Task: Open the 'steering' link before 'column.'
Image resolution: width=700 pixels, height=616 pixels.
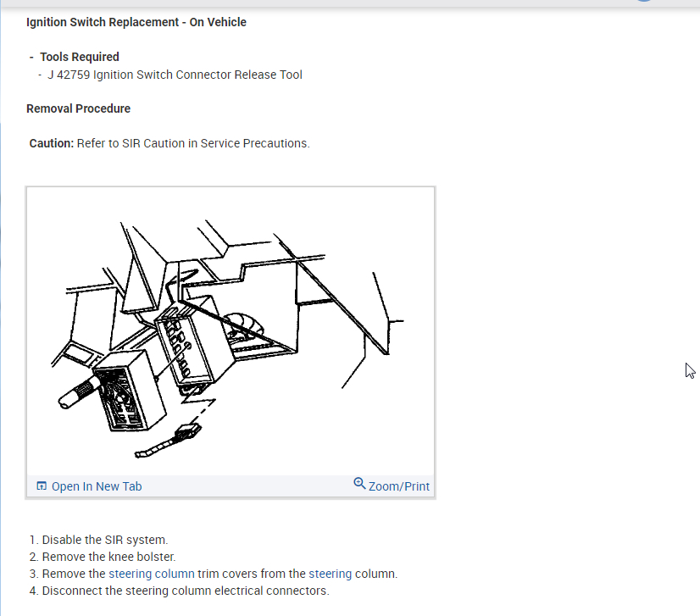Action: pyautogui.click(x=330, y=574)
